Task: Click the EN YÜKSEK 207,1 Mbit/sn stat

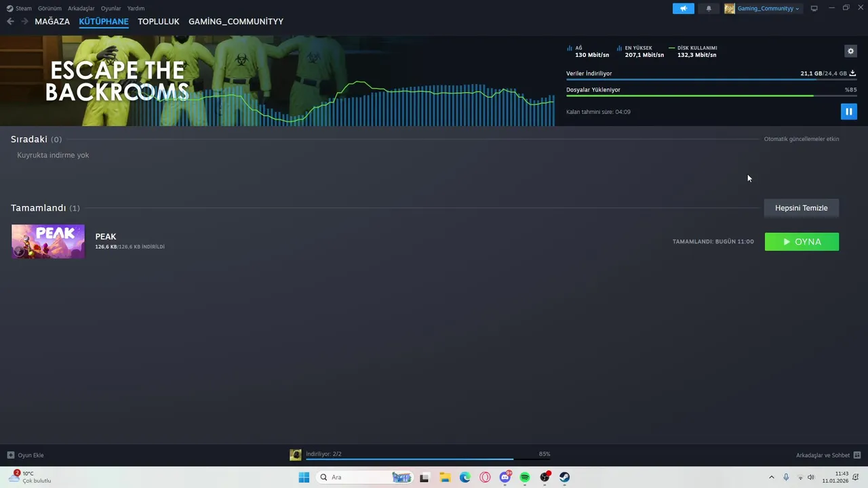Action: pyautogui.click(x=640, y=52)
